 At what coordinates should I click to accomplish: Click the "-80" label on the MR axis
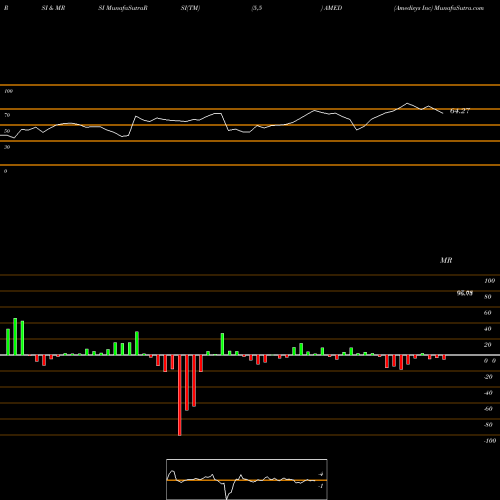click(x=488, y=425)
